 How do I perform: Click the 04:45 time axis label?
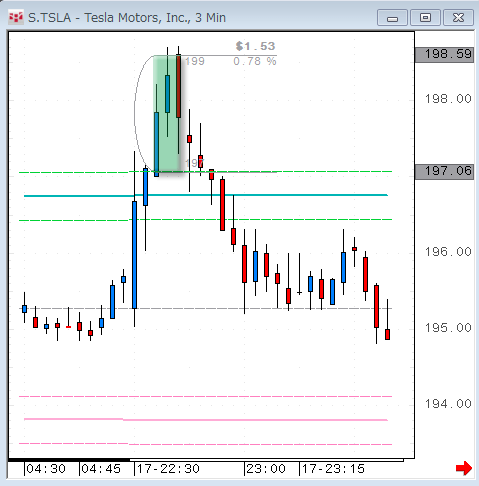pyautogui.click(x=101, y=469)
